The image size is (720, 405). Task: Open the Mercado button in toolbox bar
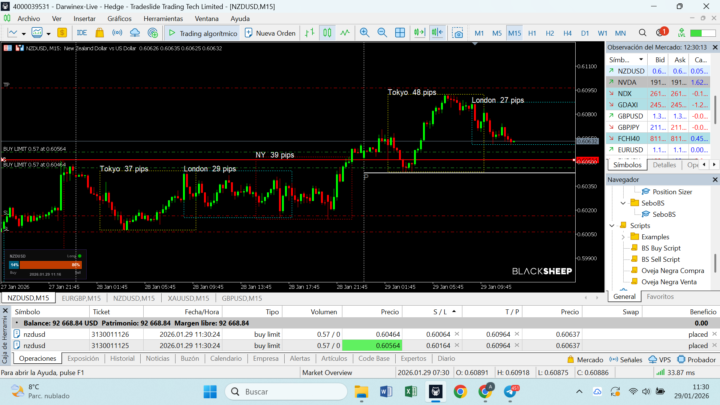585,360
